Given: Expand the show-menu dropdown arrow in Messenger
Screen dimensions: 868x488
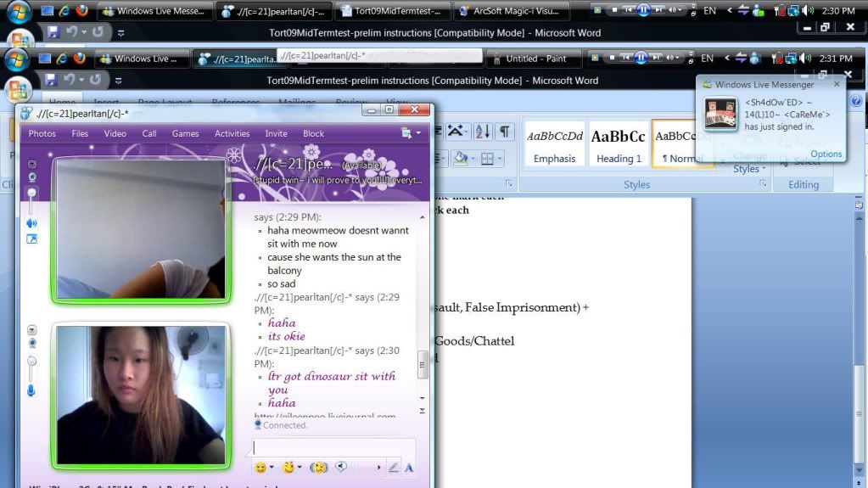Looking at the screenshot, I should (x=418, y=133).
